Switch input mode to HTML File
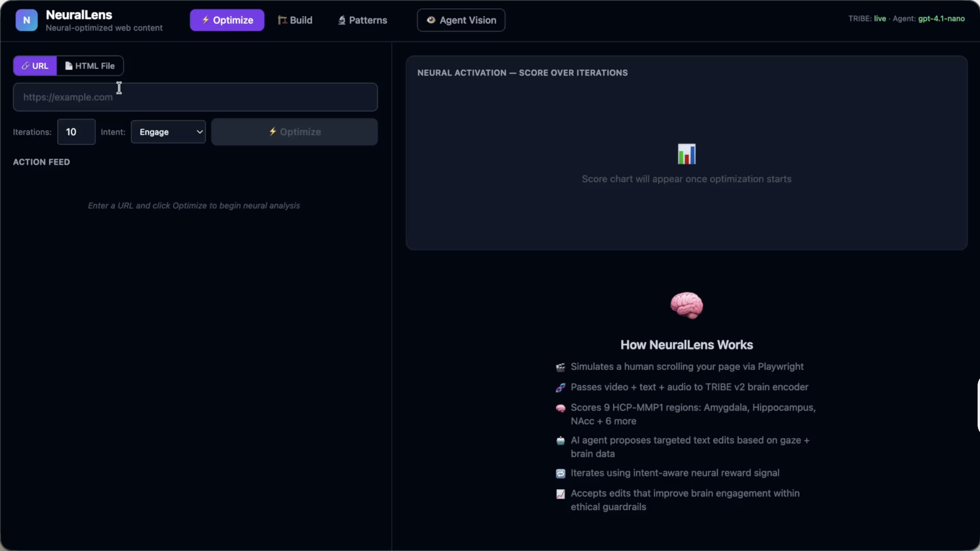This screenshot has width=980, height=551. pyautogui.click(x=90, y=66)
